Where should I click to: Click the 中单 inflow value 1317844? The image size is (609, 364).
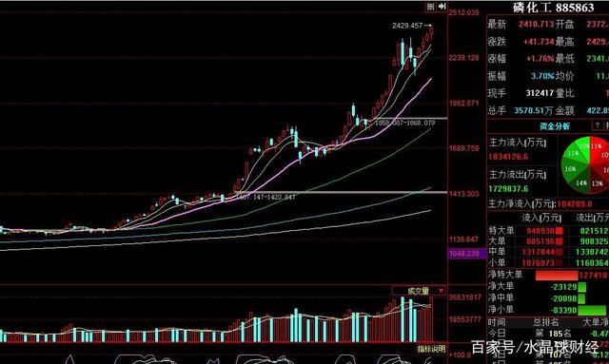pyautogui.click(x=539, y=252)
